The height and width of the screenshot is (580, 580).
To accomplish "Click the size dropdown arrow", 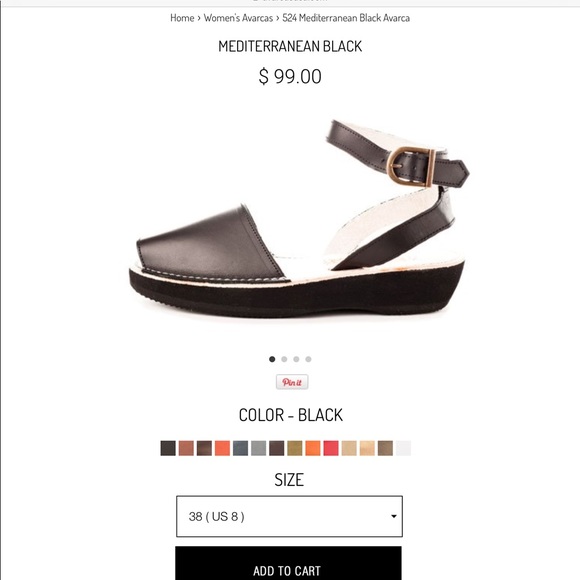I will 394,516.
